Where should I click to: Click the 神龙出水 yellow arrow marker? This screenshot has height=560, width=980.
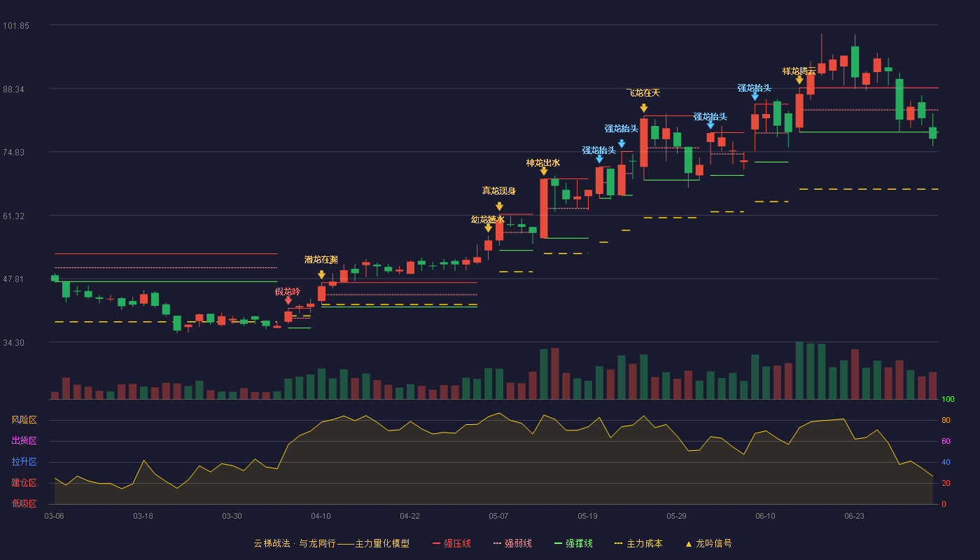pyautogui.click(x=544, y=171)
